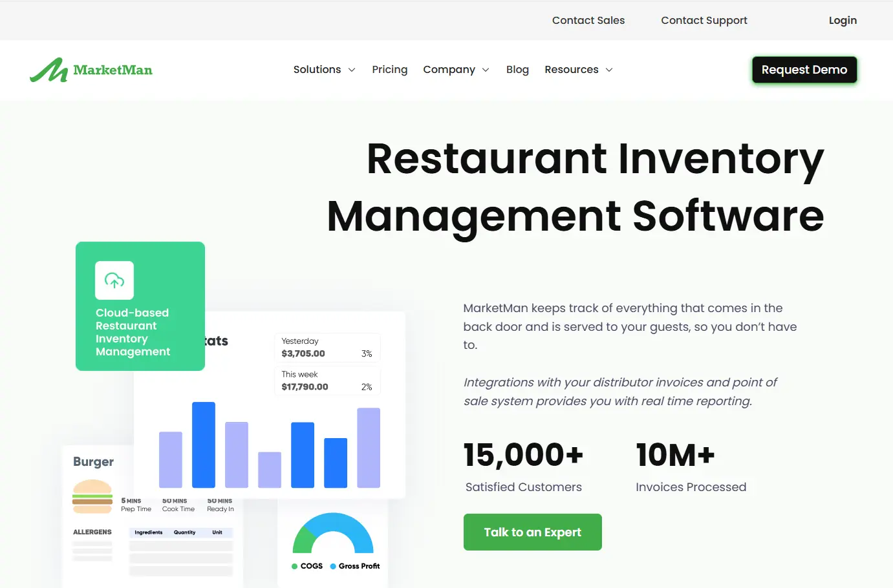The height and width of the screenshot is (588, 893).
Task: Click the Restaurant Inventory Management Software heading
Action: coord(576,187)
